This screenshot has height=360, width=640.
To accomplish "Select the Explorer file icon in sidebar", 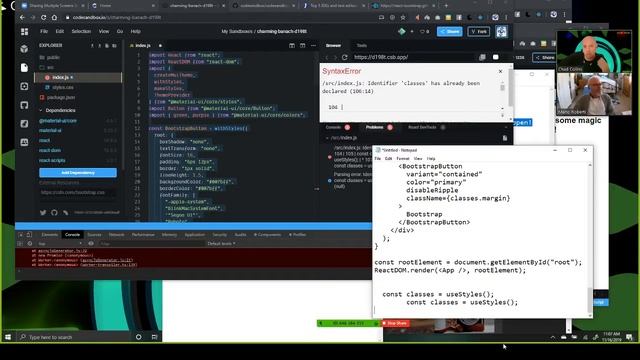I will [24, 68].
